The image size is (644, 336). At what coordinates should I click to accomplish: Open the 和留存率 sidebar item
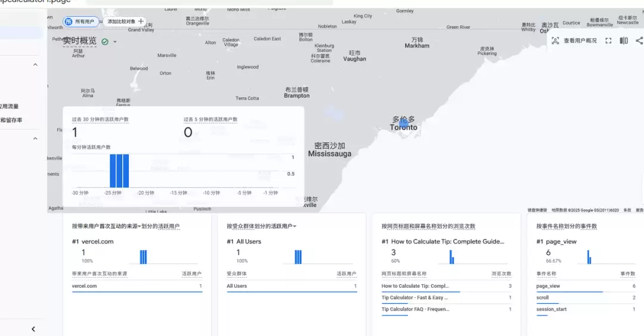pyautogui.click(x=11, y=120)
